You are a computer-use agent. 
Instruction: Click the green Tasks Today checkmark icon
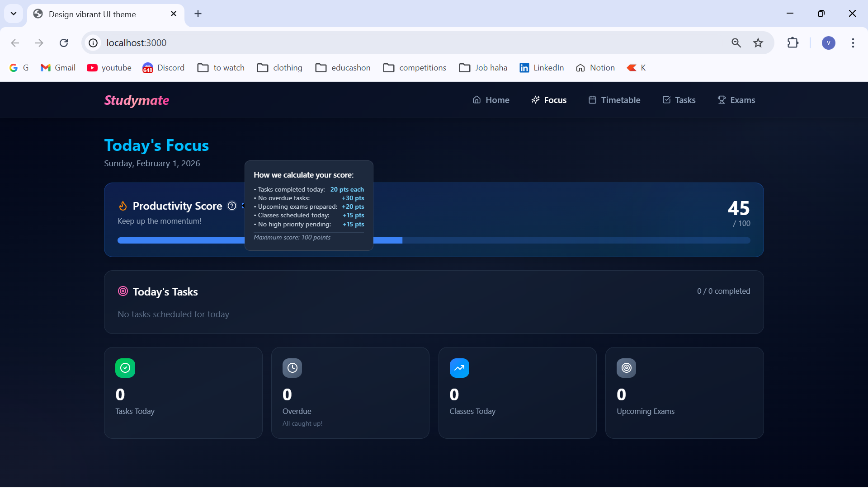click(x=125, y=368)
